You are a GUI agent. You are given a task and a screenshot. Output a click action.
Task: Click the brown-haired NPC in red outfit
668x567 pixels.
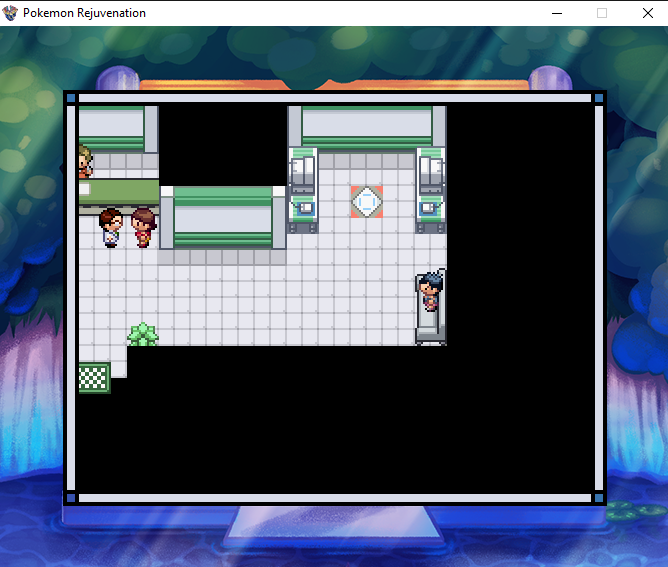coord(144,227)
